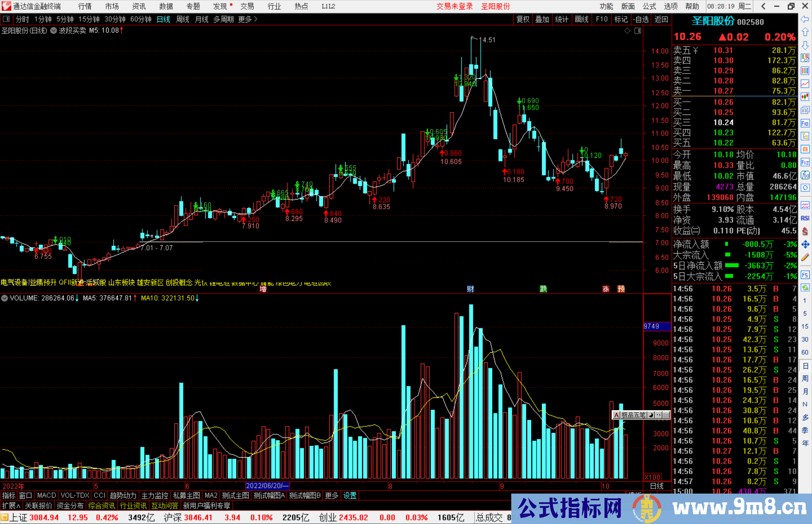Viewport: 812px width, 524px height.
Task: Click the 复权 button
Action: tap(523, 19)
